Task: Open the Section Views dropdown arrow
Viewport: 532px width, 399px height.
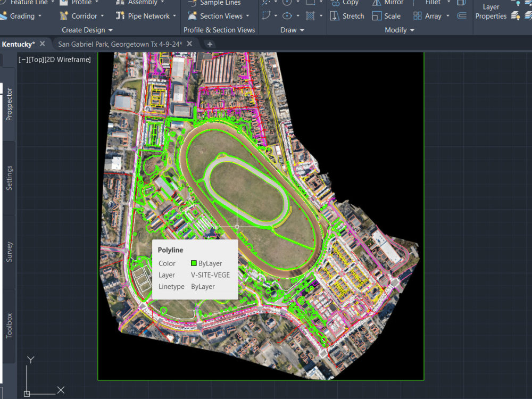Action: [247, 15]
